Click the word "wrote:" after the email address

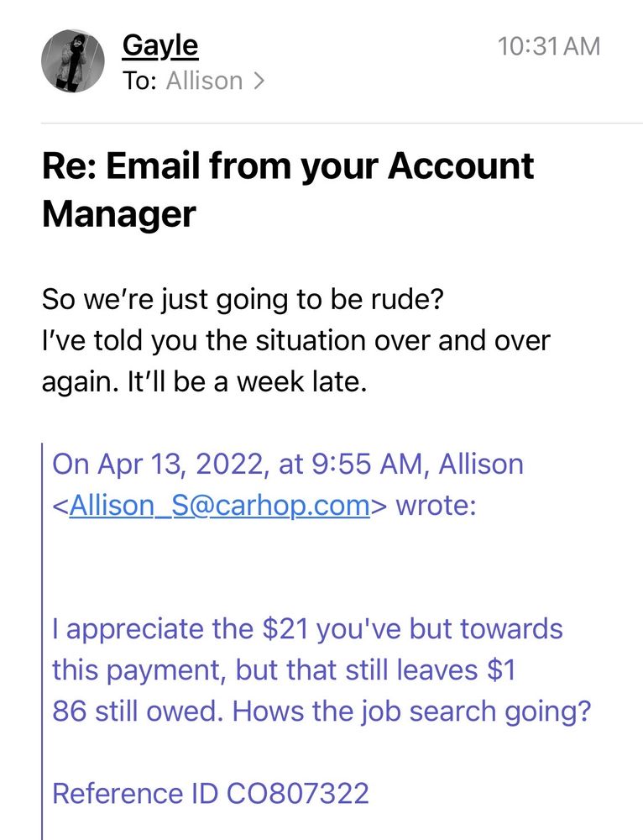pos(436,505)
